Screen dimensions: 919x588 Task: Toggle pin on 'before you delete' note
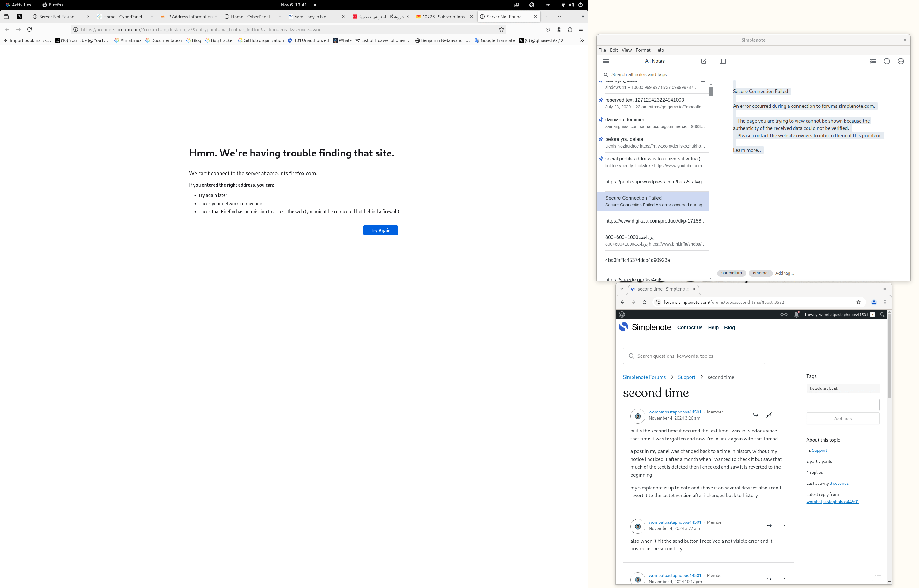[x=601, y=139]
